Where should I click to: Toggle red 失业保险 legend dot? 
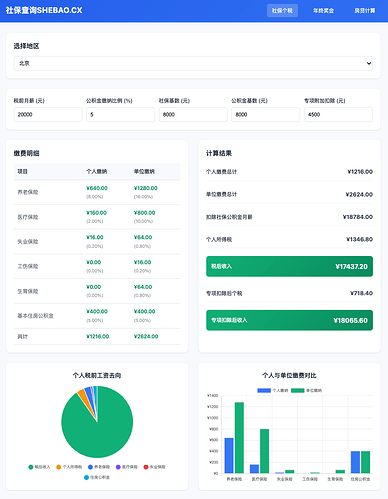[146, 467]
